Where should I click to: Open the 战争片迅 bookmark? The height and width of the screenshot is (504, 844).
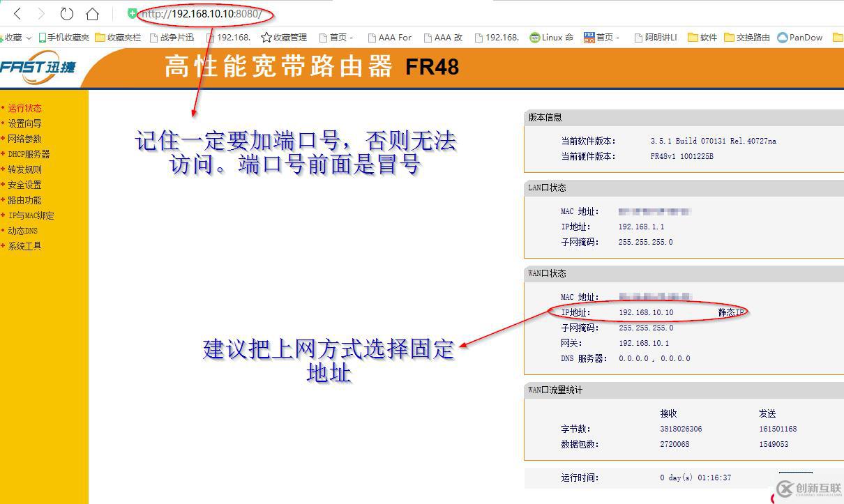coord(171,38)
